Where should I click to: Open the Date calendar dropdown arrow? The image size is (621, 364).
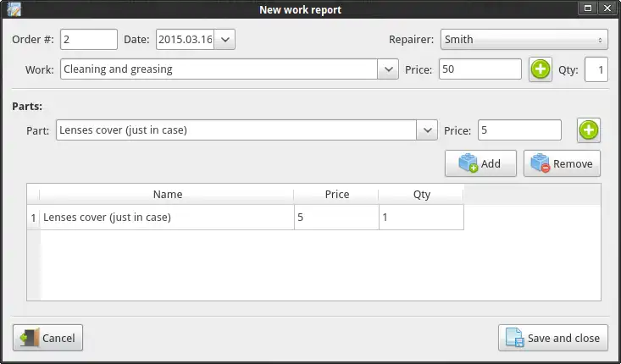tap(225, 40)
